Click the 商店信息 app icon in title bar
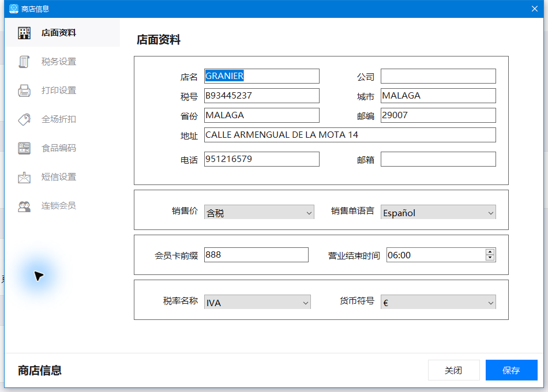 pos(14,9)
